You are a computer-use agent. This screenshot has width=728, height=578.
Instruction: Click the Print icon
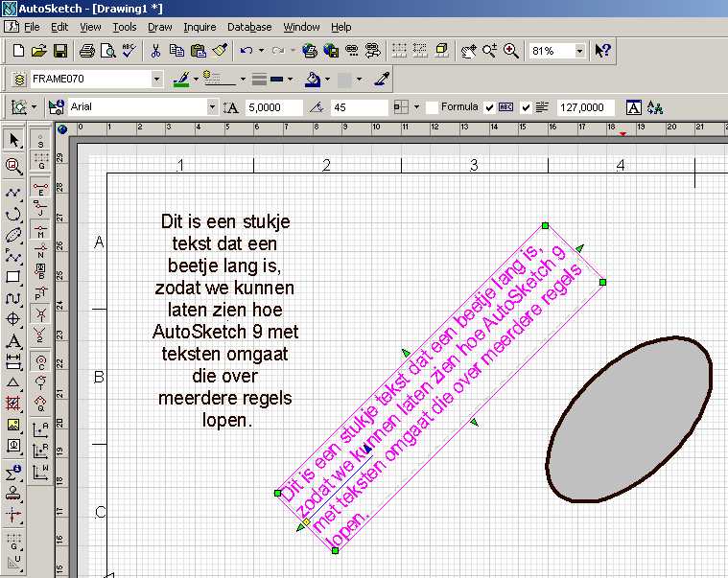click(x=86, y=51)
